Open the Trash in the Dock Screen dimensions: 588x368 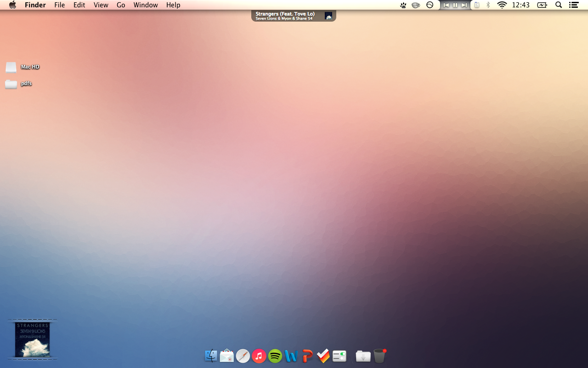click(x=379, y=356)
